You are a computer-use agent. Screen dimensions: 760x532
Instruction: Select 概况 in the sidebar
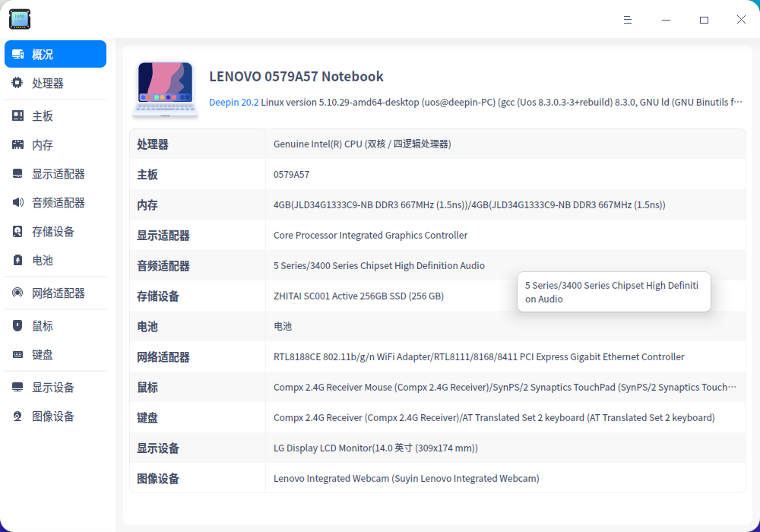pyautogui.click(x=55, y=54)
